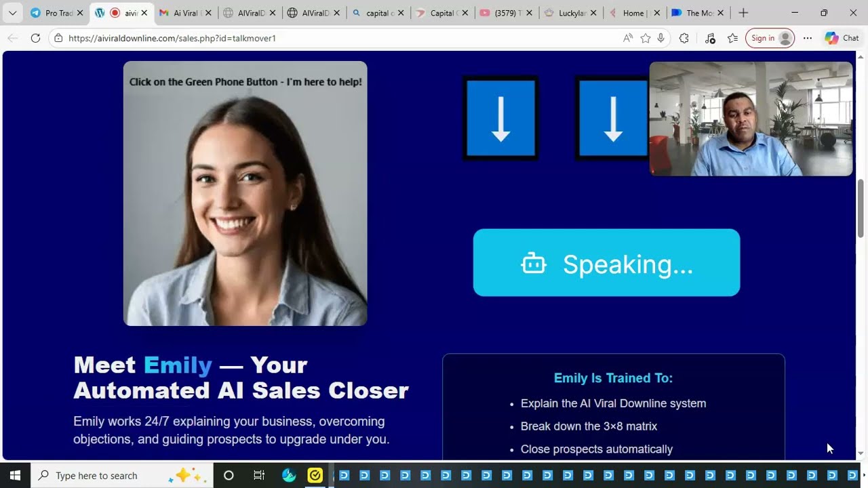Click the Sign in button
Viewport: 868px width, 488px height.
click(770, 38)
